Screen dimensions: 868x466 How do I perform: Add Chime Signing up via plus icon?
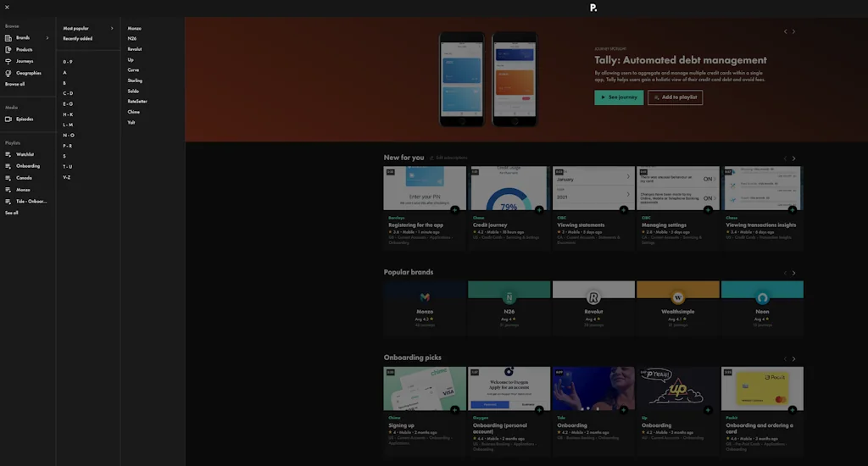454,410
